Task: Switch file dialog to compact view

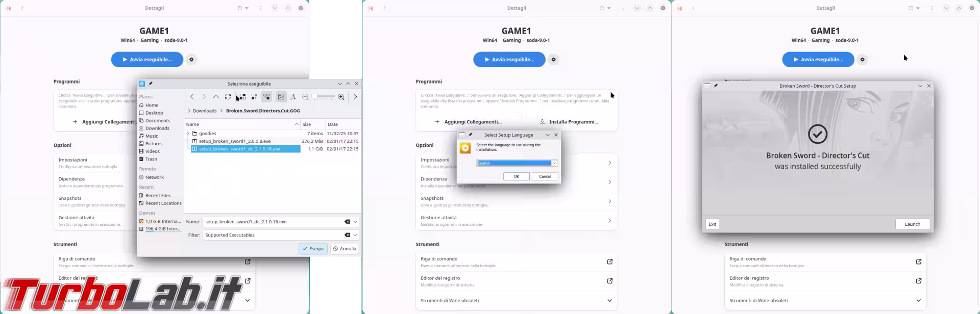Action: (254, 97)
